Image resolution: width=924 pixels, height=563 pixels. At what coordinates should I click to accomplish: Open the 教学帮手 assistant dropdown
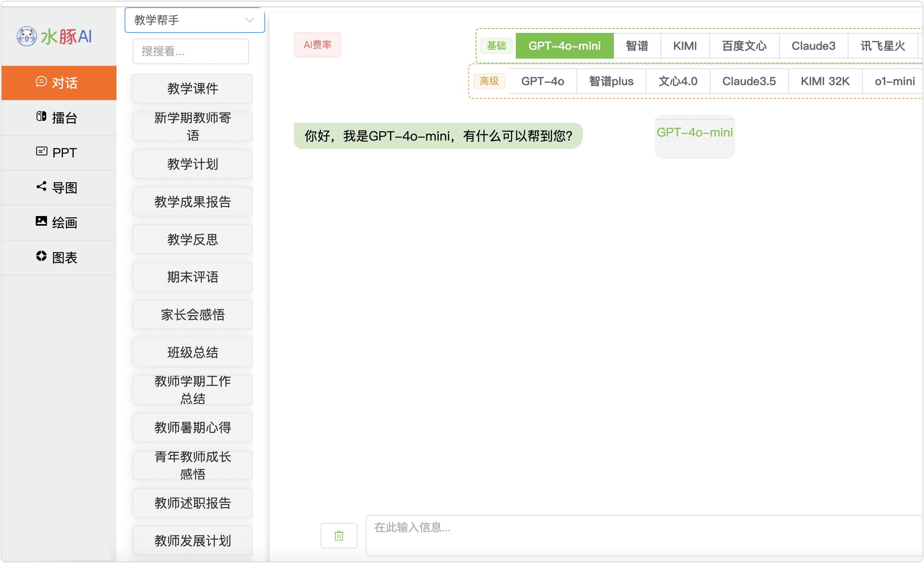[194, 20]
